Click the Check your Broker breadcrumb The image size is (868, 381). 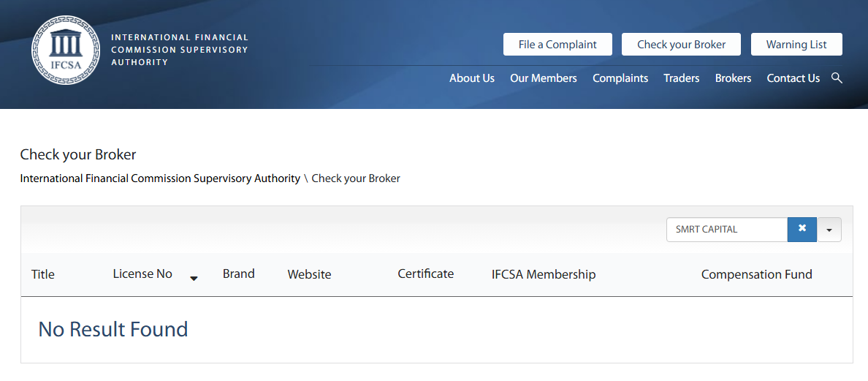[x=356, y=178]
